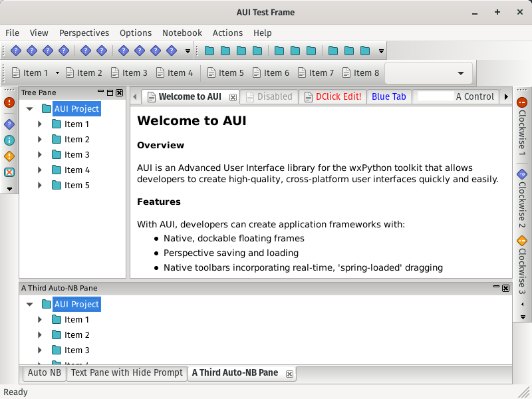Expand Item 1 in the Tree Pane

pos(40,124)
